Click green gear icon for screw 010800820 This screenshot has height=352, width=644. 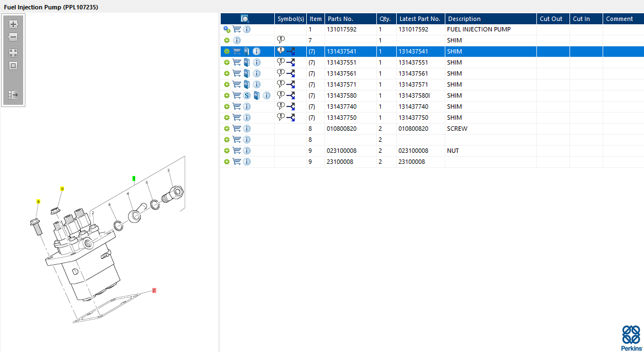click(227, 129)
